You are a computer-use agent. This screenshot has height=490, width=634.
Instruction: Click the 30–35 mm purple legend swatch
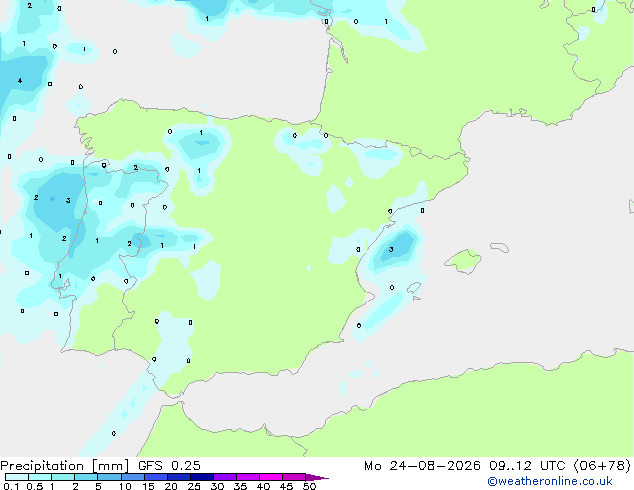click(x=225, y=477)
